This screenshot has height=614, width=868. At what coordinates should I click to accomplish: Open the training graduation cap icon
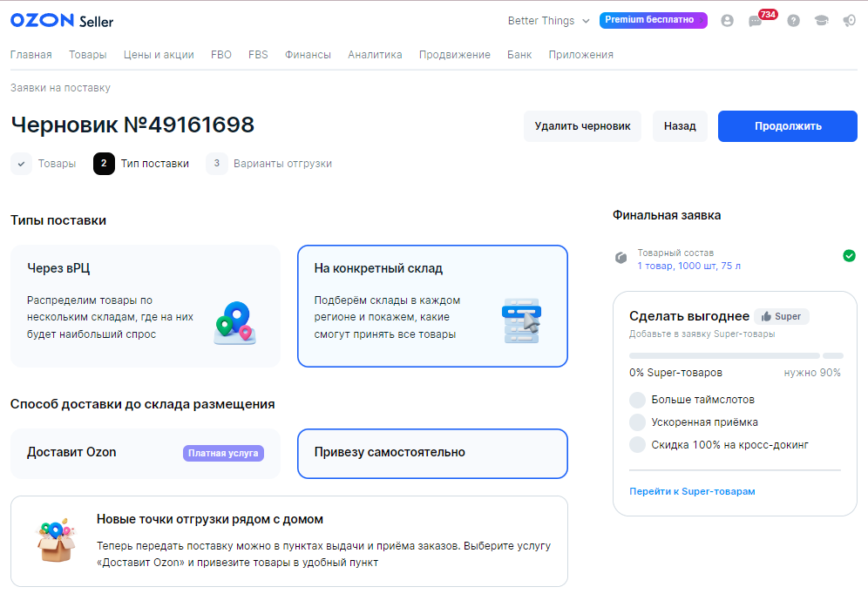click(x=822, y=21)
